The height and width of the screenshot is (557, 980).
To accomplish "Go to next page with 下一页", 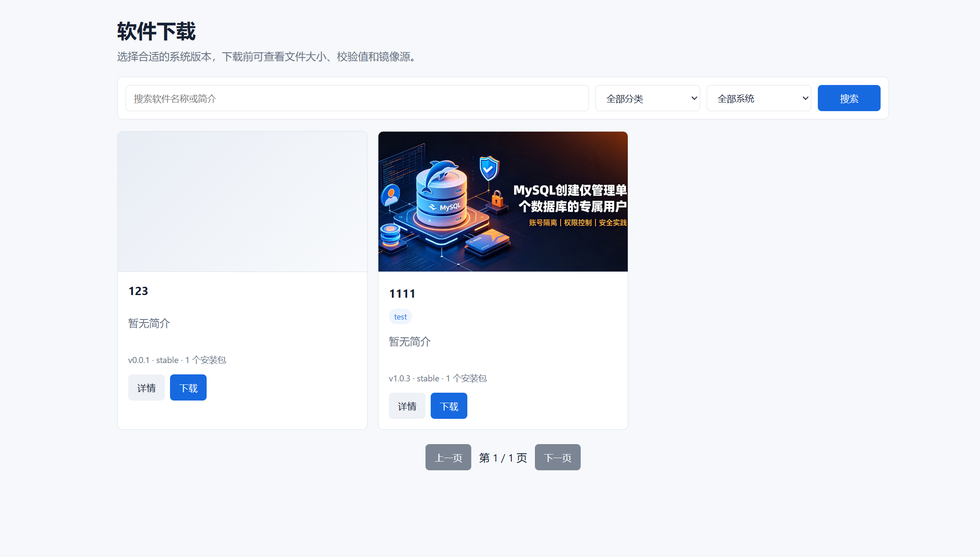I will pos(558,457).
